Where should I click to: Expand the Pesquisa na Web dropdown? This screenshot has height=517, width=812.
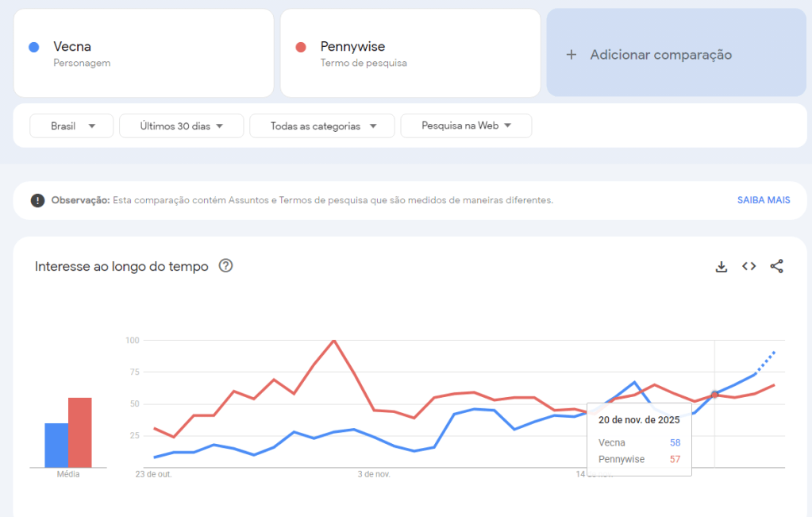pos(466,125)
